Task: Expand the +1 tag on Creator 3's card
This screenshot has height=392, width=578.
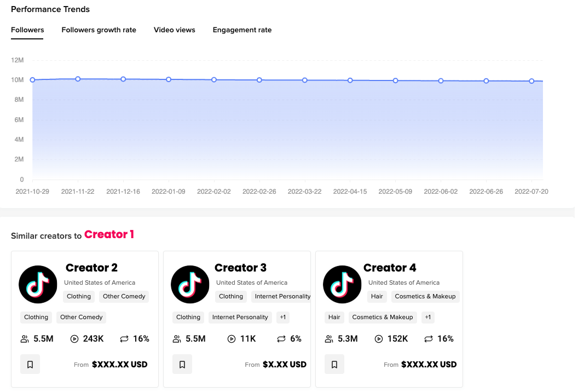Action: point(282,318)
